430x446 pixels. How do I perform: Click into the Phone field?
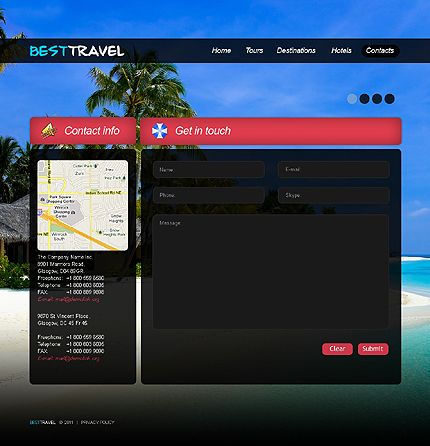coord(209,195)
